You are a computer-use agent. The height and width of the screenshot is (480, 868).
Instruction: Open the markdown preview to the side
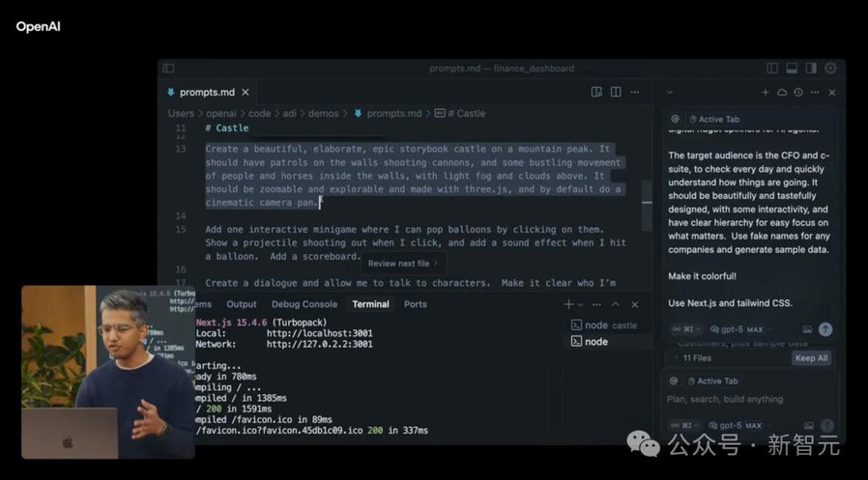click(596, 93)
